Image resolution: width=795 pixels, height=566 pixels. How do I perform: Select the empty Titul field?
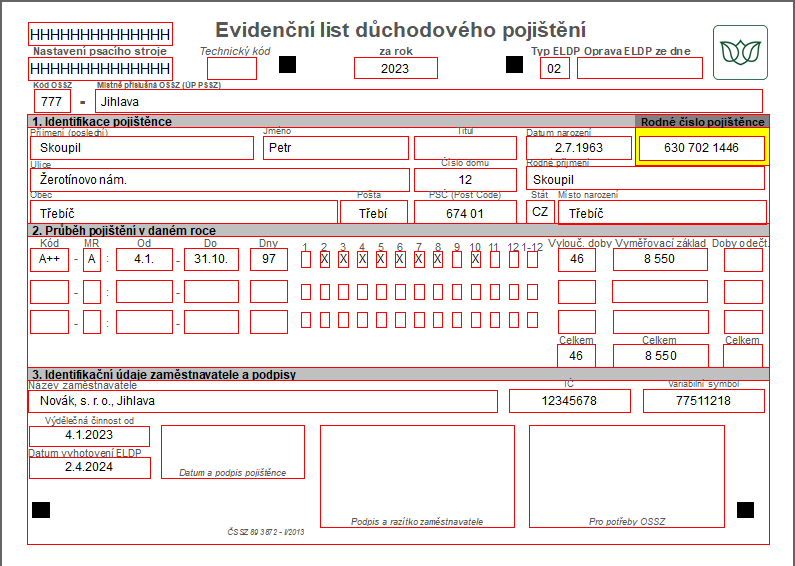click(465, 148)
